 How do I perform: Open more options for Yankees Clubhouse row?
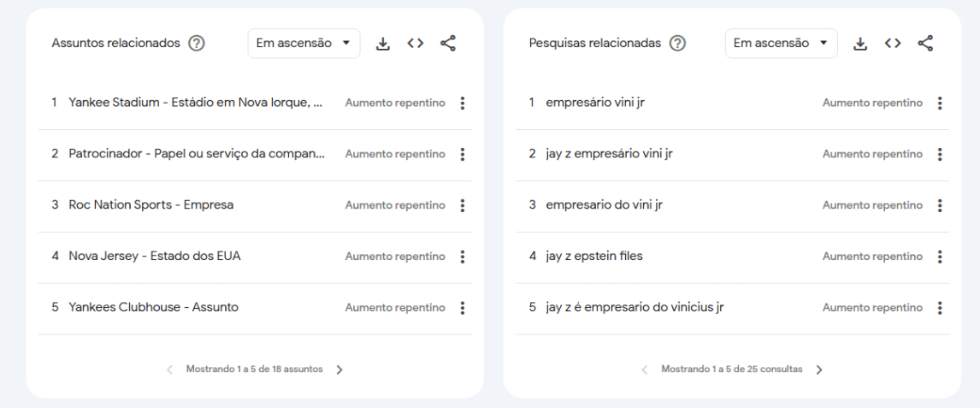pos(463,308)
